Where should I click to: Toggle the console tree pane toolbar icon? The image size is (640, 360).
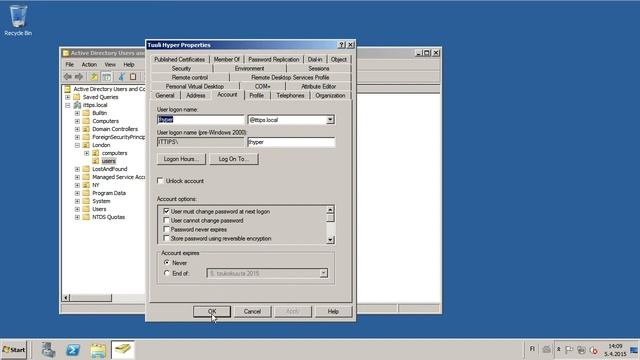coord(107,76)
